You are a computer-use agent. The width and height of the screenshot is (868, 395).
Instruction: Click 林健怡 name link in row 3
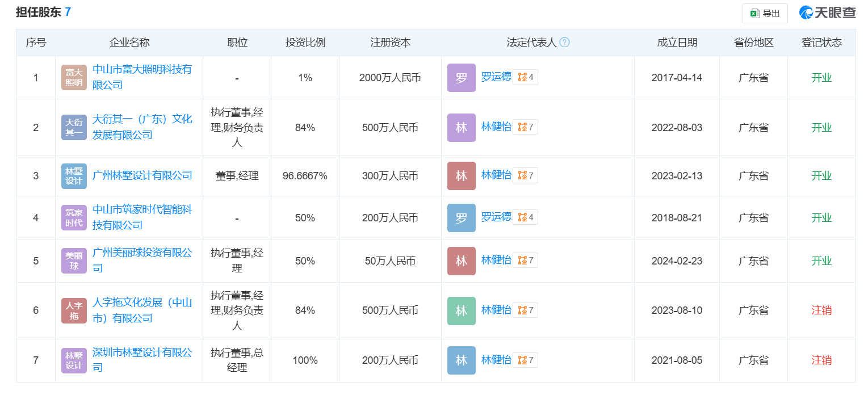(496, 175)
